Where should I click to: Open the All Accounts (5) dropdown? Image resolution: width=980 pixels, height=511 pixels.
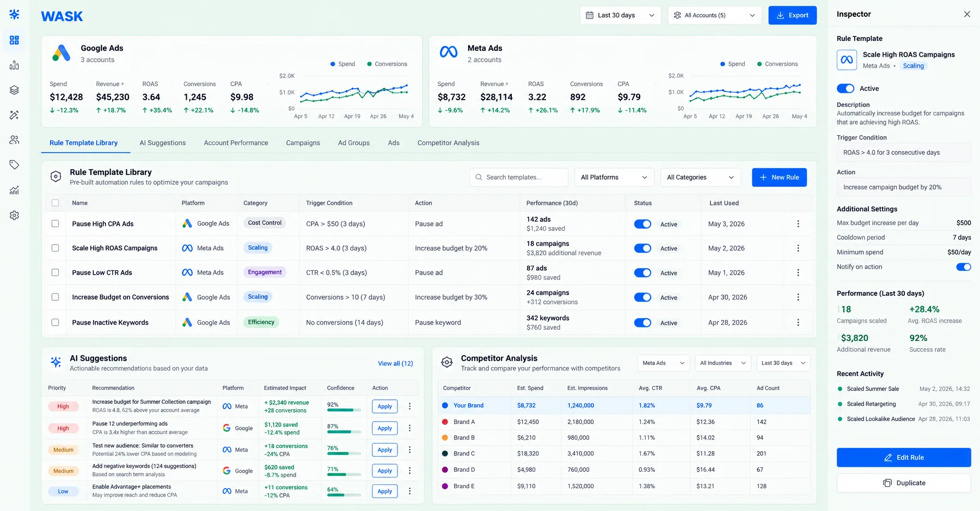click(x=714, y=15)
